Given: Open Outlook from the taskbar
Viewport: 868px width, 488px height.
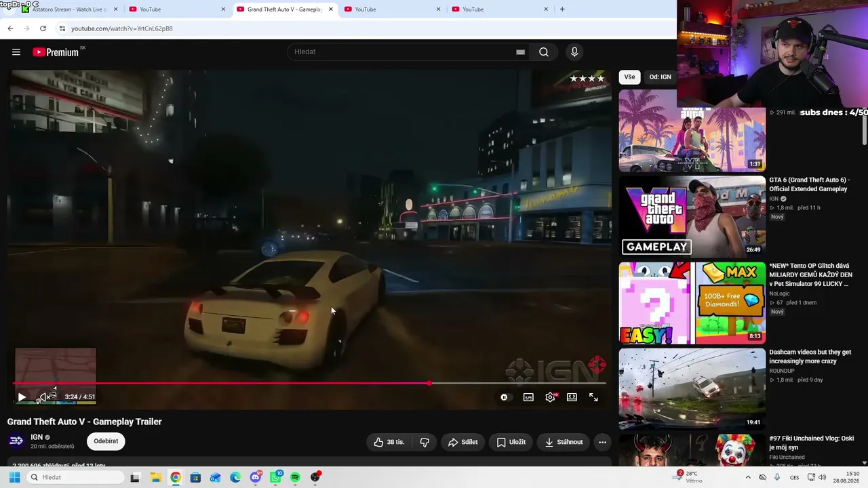Looking at the screenshot, I should click(215, 478).
